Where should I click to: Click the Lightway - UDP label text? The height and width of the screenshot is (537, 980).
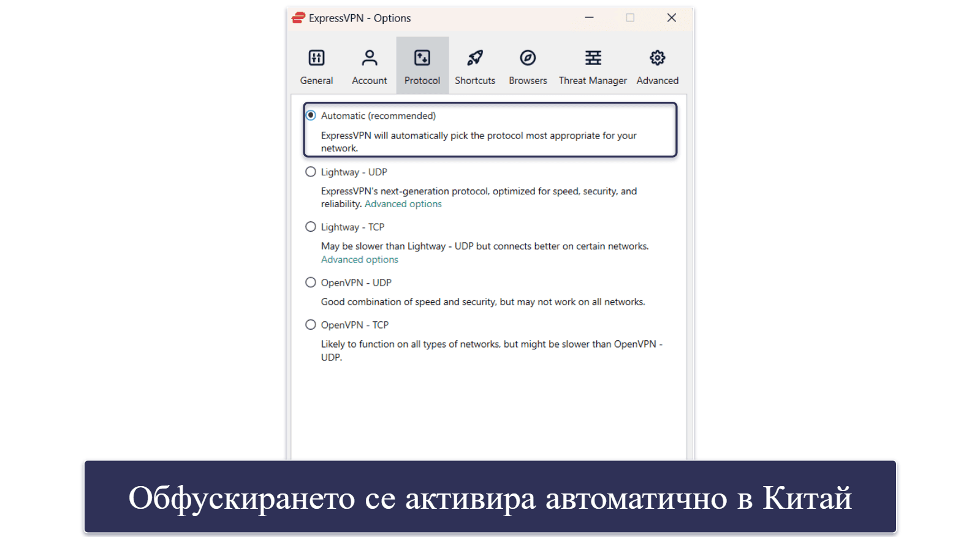[x=354, y=172]
